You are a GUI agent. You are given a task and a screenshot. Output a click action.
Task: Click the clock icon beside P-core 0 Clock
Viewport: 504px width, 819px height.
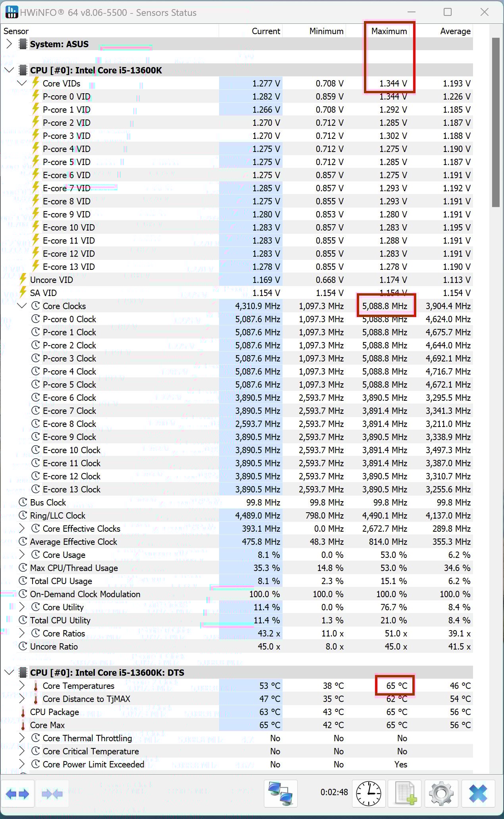coord(36,319)
